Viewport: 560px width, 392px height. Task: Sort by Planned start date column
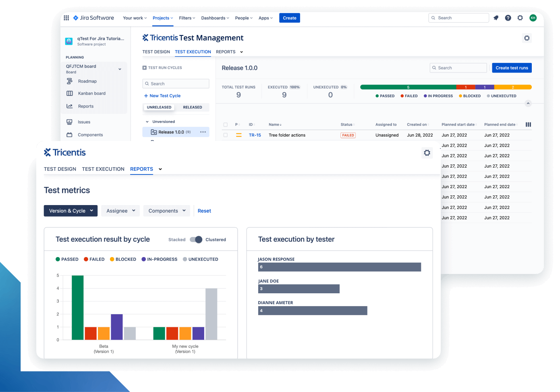pos(459,124)
